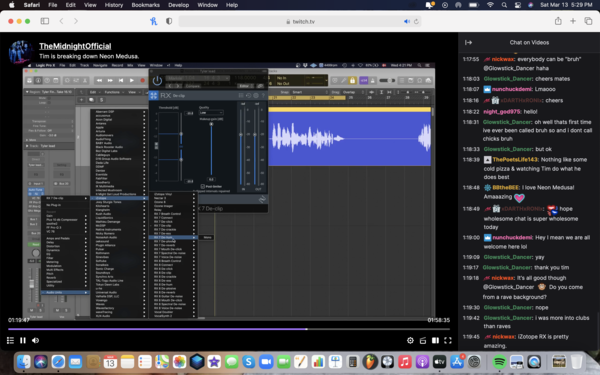This screenshot has height=375, width=600.
Task: Mute the Twitch player volume
Action: pos(36,340)
